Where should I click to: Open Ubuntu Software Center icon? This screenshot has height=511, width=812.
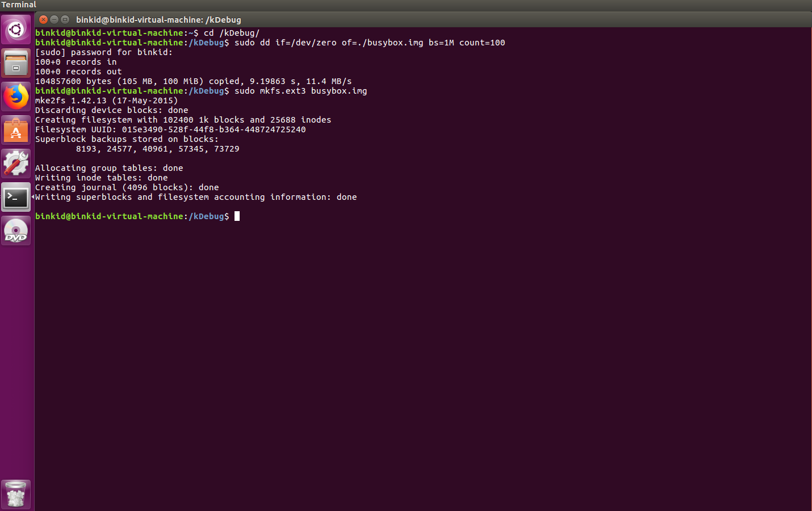coord(16,130)
